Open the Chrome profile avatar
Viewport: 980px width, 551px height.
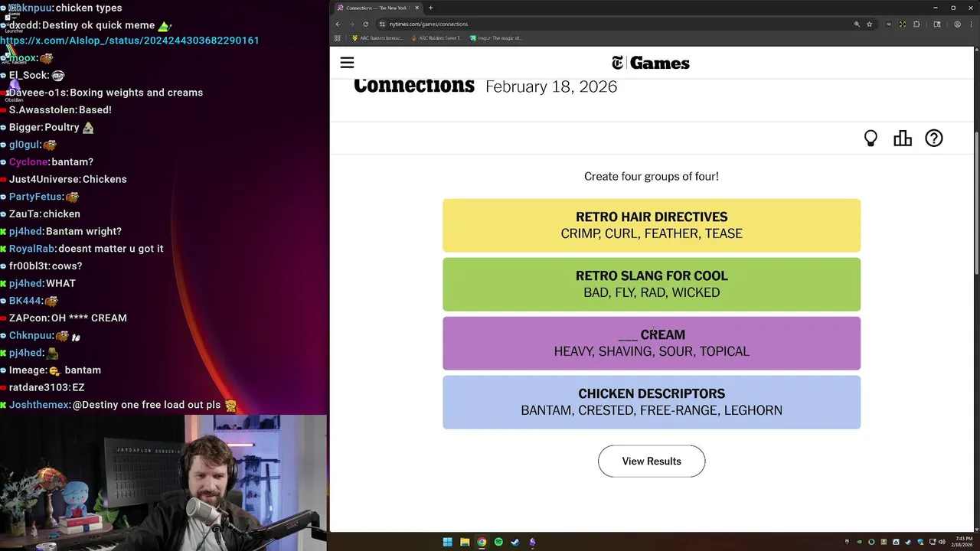point(957,24)
